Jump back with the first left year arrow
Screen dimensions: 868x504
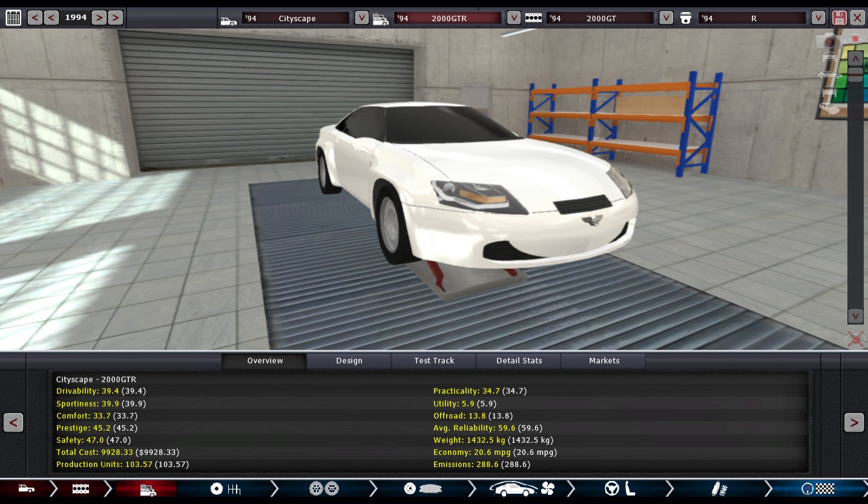pos(35,18)
